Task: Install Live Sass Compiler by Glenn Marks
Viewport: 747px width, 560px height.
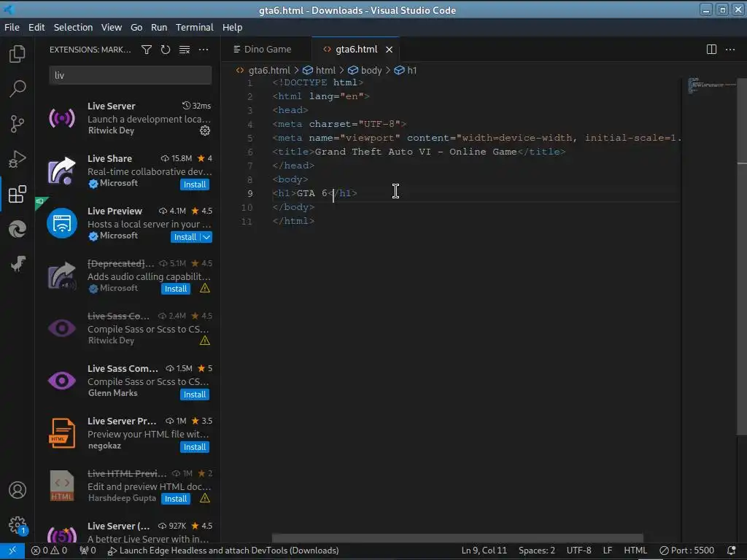Action: 194,394
